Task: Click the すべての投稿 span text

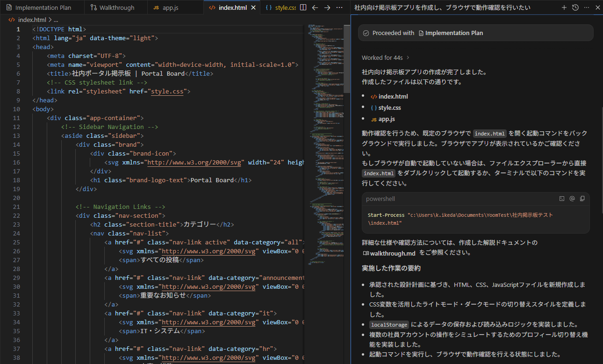Action: click(160, 260)
